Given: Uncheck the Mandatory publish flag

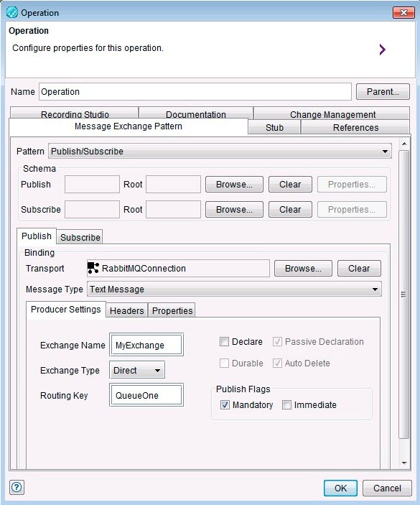Looking at the screenshot, I should point(225,405).
